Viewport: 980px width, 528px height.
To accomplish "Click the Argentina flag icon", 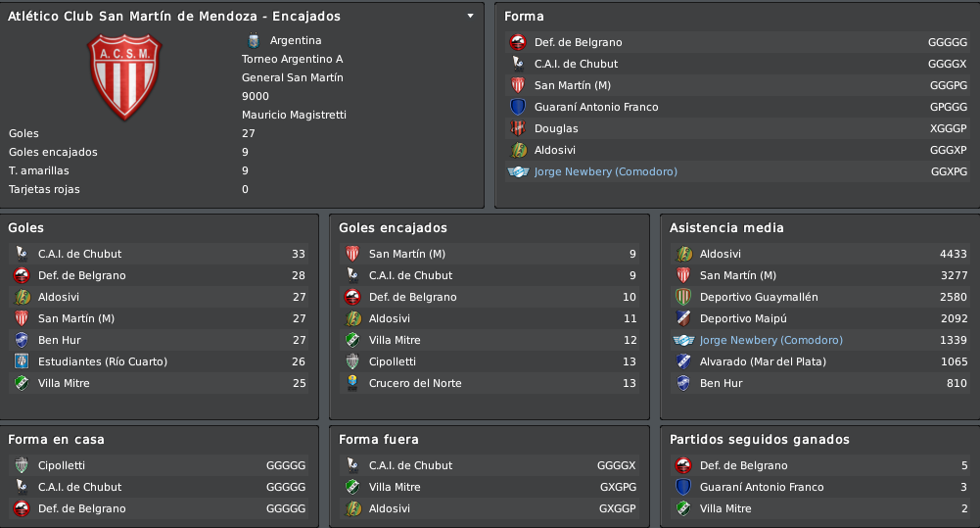I will tap(254, 41).
